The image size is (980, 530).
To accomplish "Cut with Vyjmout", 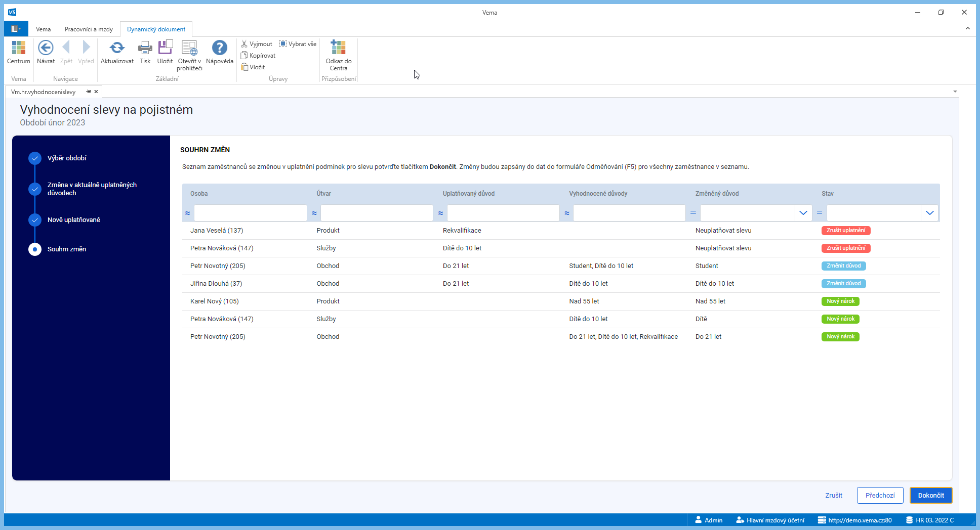I will click(x=257, y=44).
